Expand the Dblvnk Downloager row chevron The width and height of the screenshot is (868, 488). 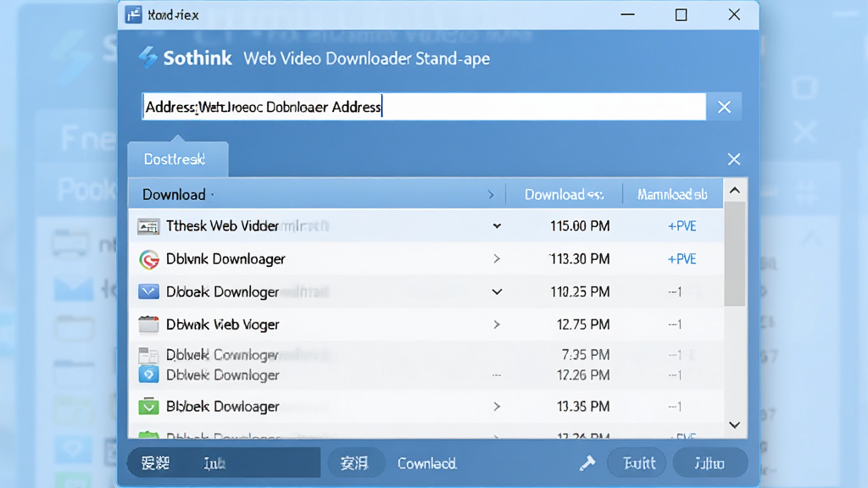coord(497,259)
